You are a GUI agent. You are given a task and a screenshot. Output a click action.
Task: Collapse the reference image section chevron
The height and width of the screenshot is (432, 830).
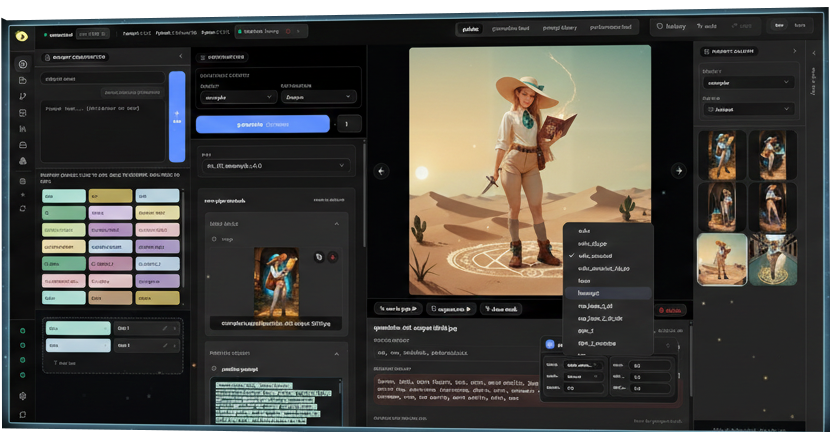(x=337, y=224)
